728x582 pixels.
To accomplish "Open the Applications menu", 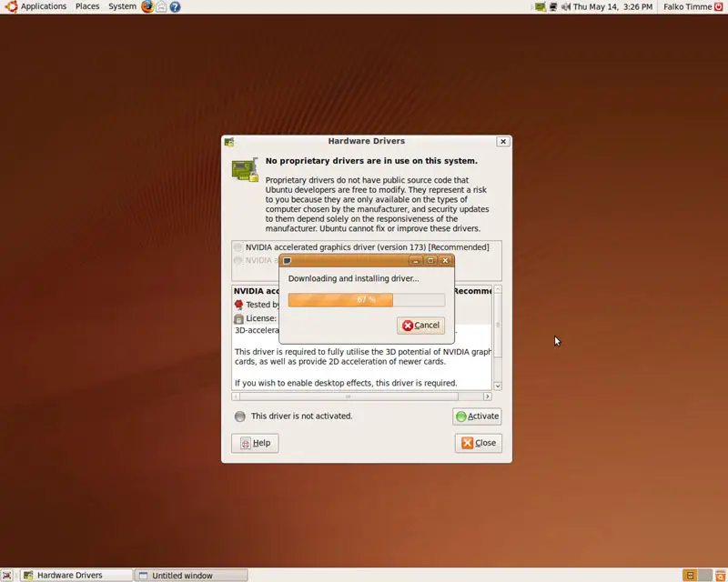I will pyautogui.click(x=44, y=6).
